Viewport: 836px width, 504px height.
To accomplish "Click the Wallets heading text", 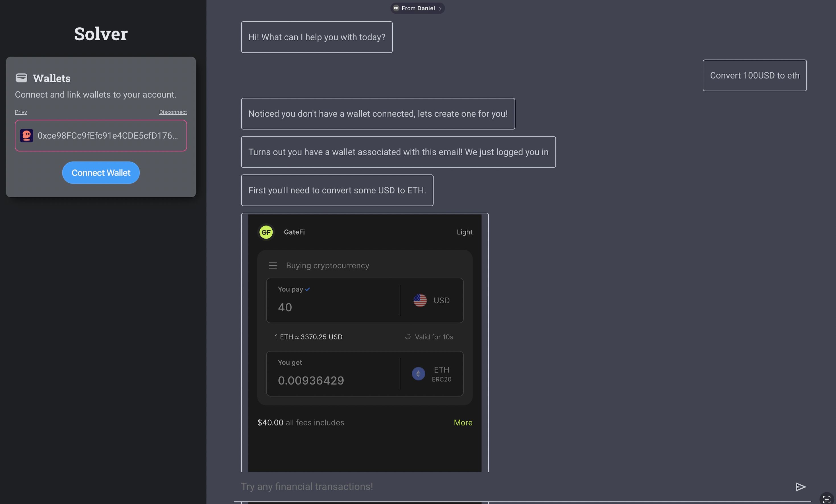I will click(x=52, y=78).
